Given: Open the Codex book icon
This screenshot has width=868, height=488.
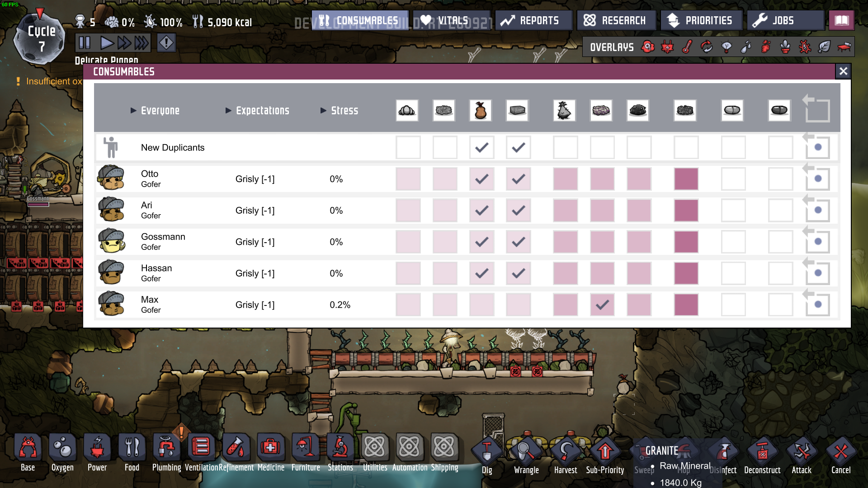Looking at the screenshot, I should pos(841,20).
